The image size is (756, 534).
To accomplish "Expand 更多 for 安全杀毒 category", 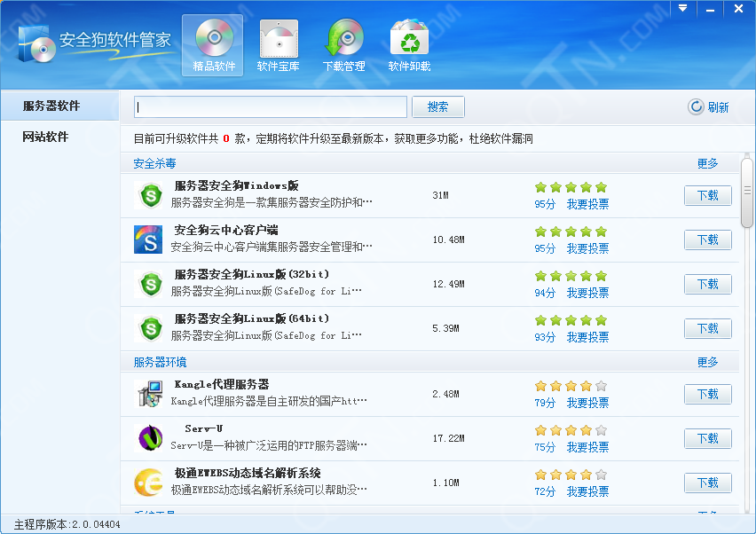I will click(707, 163).
